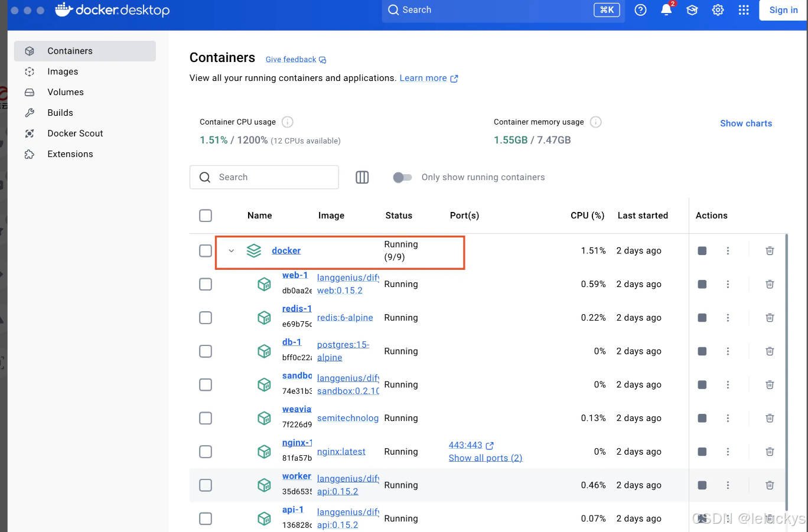
Task: Open Volumes in the sidebar
Action: [85, 92]
